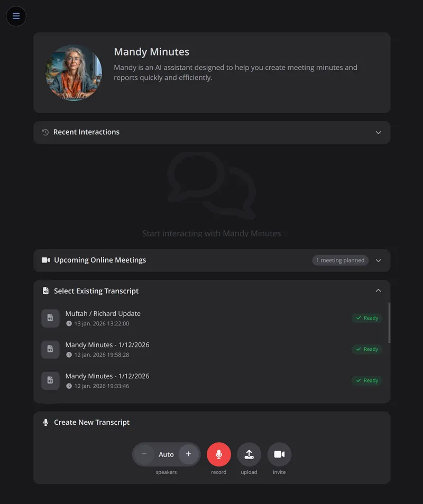Expand the Recent Interactions section
423x504 pixels.
(378, 132)
